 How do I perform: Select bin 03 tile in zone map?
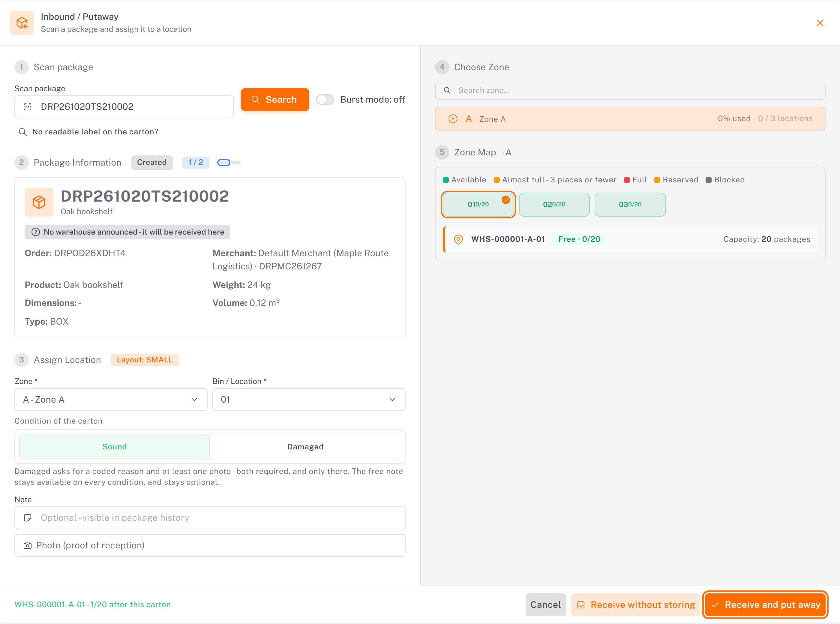pos(630,204)
